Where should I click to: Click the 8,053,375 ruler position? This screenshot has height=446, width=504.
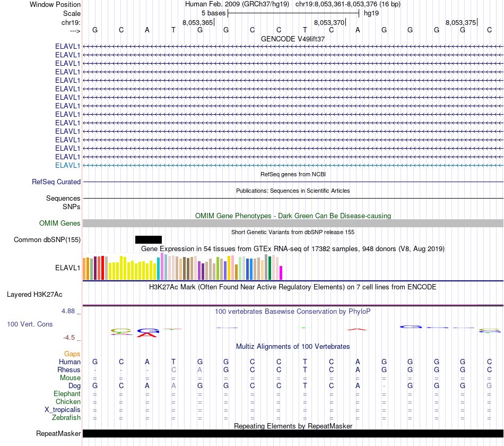click(460, 22)
